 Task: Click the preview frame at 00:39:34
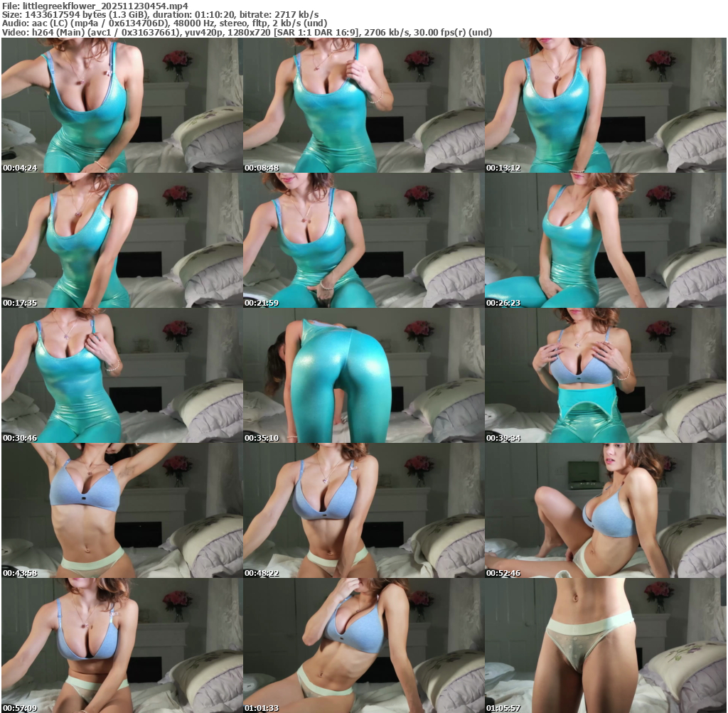pos(605,375)
